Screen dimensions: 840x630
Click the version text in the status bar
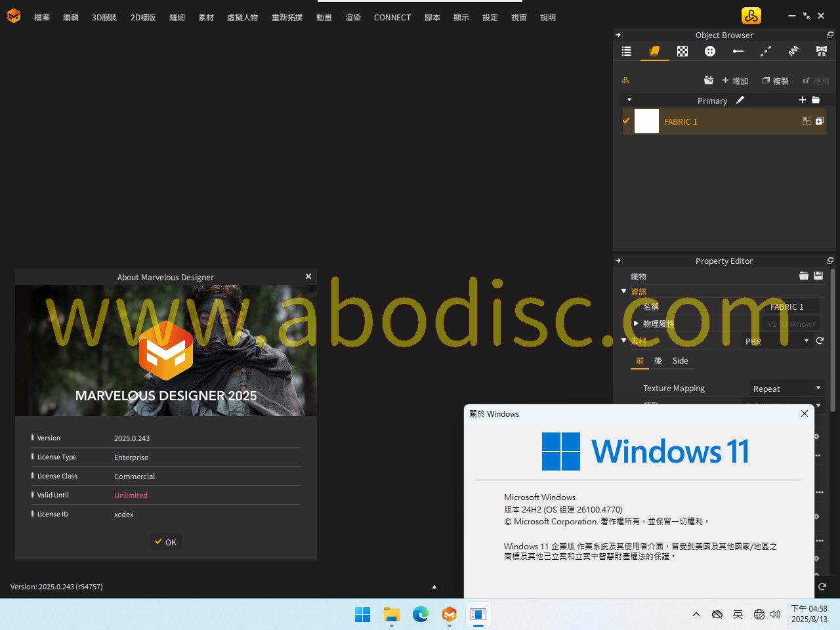coord(56,587)
